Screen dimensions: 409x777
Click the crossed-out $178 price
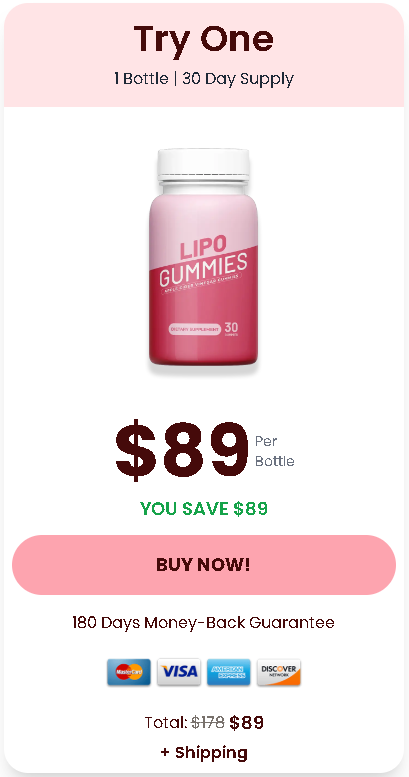(208, 722)
